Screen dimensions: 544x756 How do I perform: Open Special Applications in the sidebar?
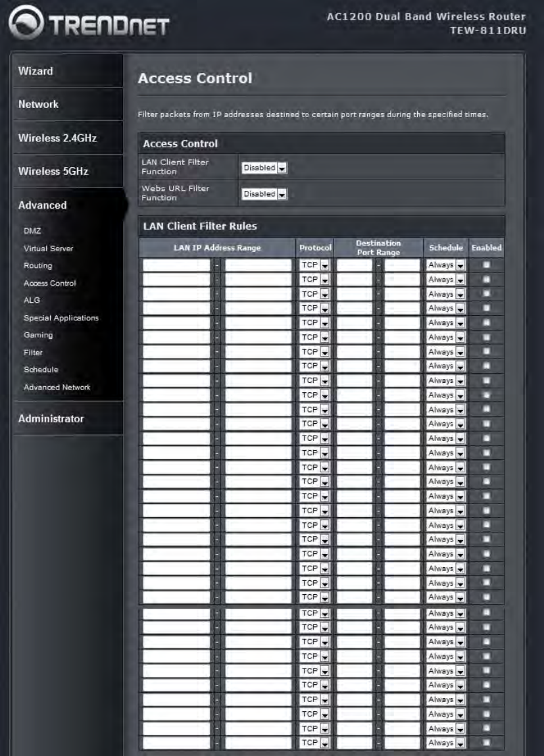point(61,318)
